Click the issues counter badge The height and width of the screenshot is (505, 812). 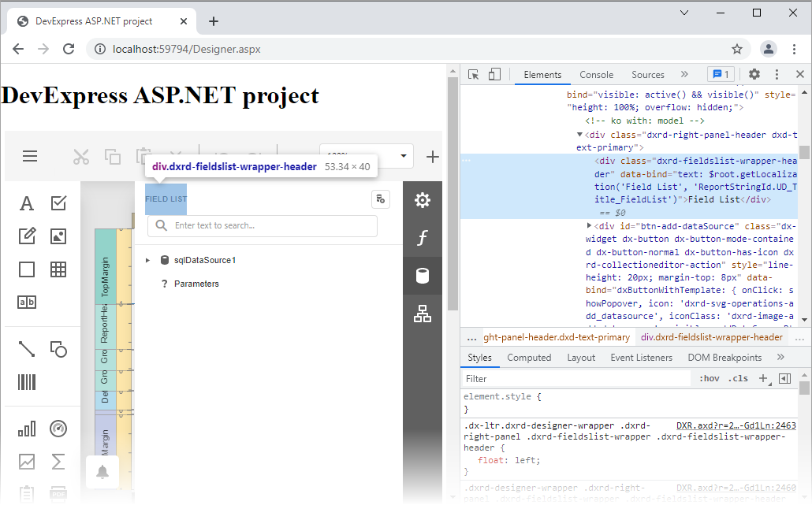721,75
